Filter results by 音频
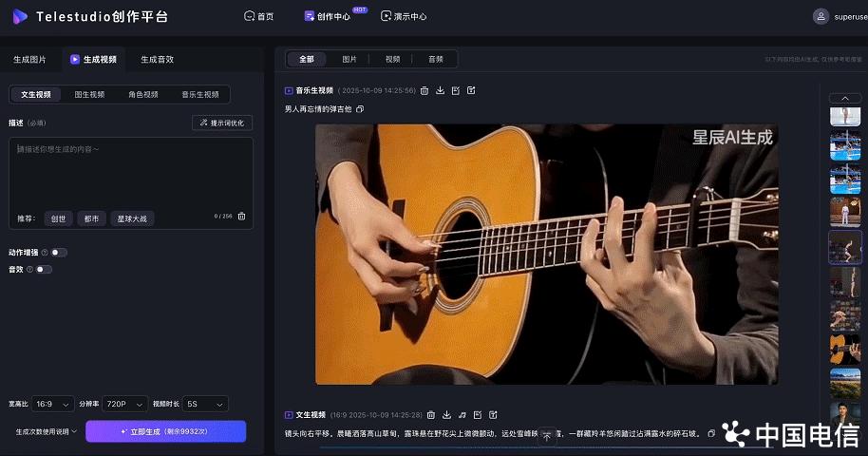 (436, 59)
